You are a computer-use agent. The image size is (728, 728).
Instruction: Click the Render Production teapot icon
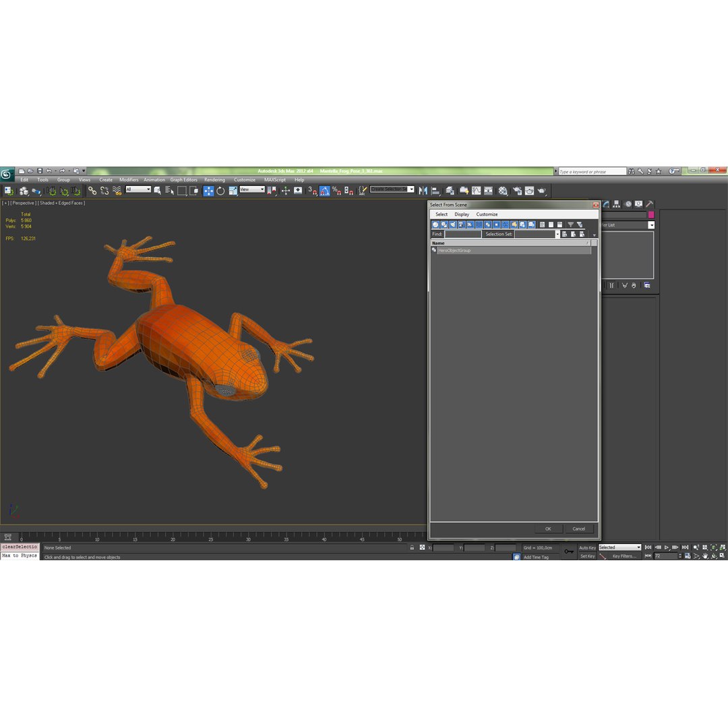tap(541, 191)
